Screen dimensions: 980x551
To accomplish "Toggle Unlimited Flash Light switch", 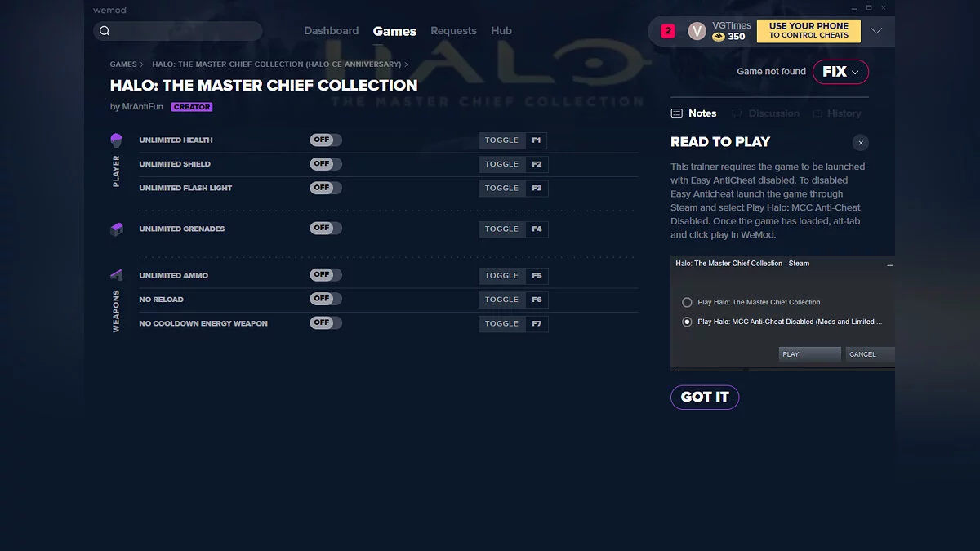I will 326,188.
